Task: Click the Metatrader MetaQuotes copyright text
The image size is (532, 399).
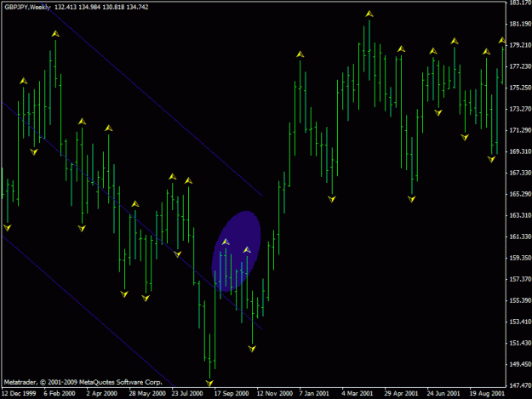Action: [83, 382]
